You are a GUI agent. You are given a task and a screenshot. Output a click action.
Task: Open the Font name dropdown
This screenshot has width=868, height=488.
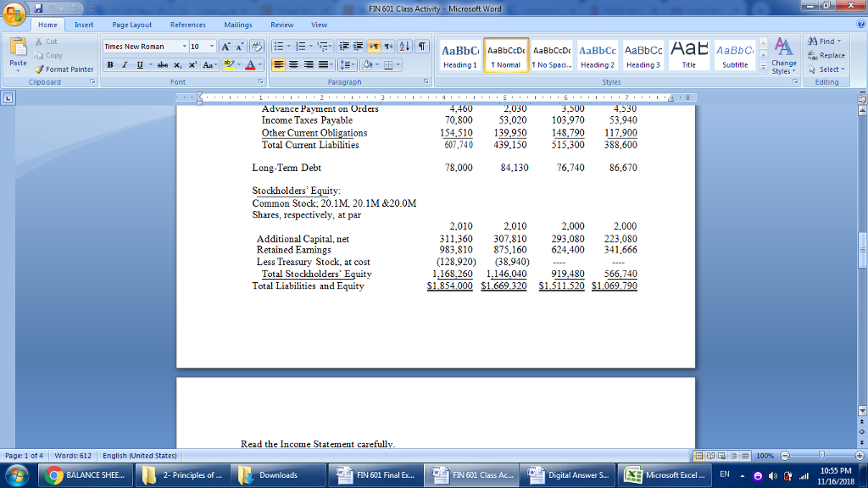coord(184,45)
